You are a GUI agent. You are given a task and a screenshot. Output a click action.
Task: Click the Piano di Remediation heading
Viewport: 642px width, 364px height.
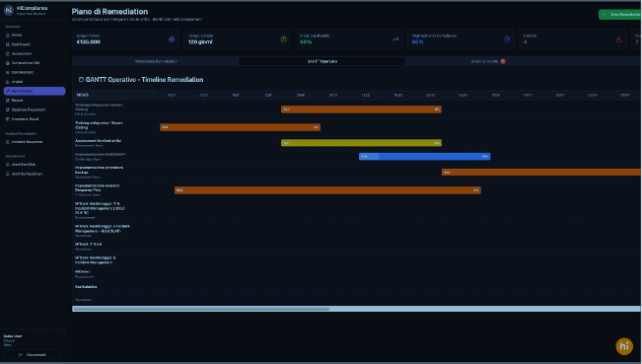(x=110, y=12)
